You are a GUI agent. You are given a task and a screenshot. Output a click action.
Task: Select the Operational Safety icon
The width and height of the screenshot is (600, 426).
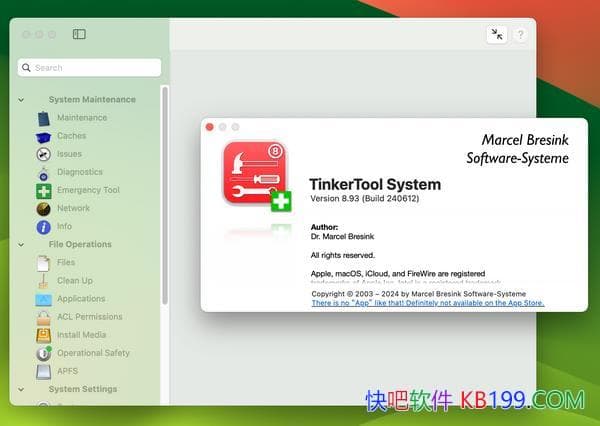pos(43,353)
